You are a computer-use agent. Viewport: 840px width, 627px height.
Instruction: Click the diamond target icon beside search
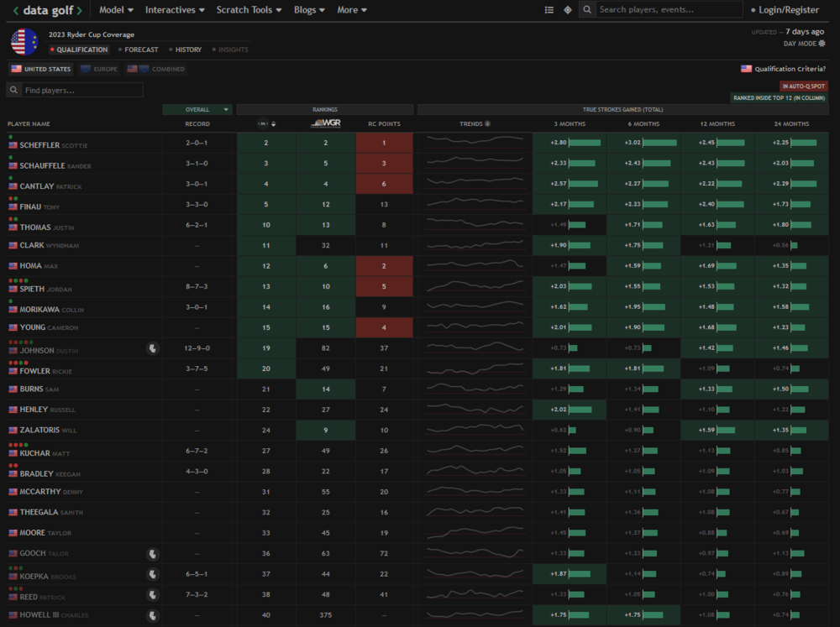[x=568, y=10]
